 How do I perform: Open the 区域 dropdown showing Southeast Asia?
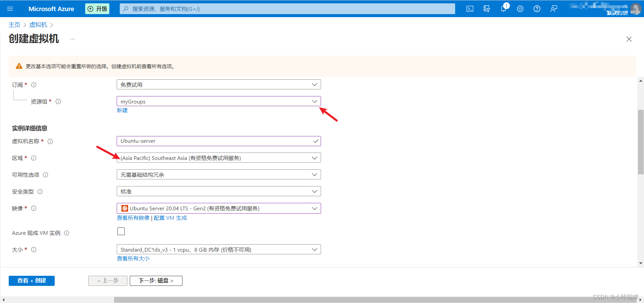(219, 158)
